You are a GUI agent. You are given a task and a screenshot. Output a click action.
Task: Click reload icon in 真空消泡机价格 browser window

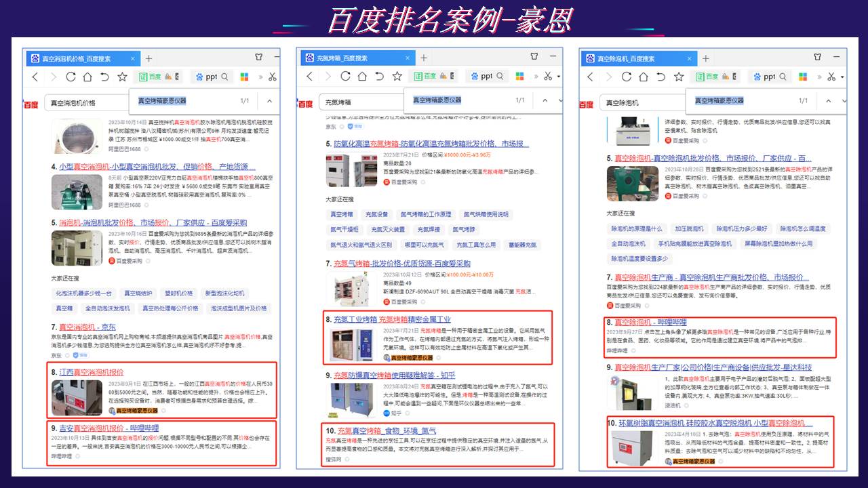point(71,77)
